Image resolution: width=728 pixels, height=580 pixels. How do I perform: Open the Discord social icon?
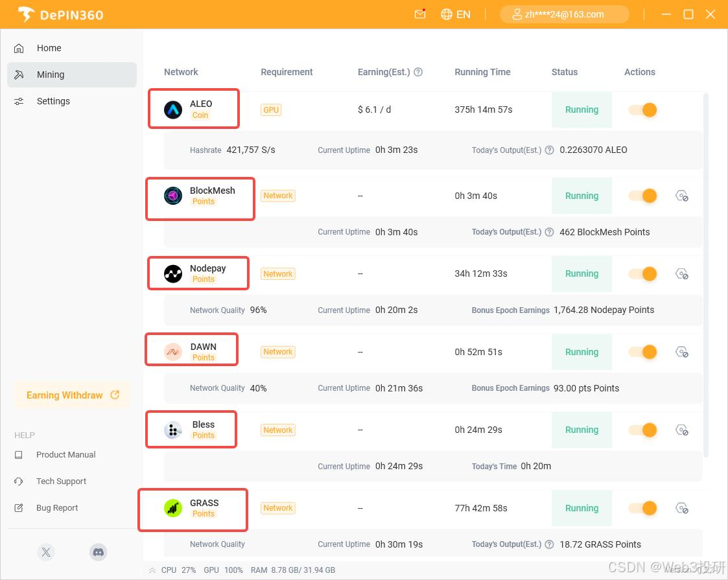tap(98, 552)
